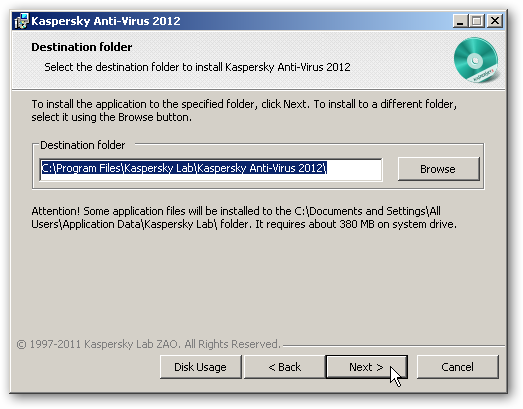
Task: Click the bold Destination folder heading
Action: point(82,47)
